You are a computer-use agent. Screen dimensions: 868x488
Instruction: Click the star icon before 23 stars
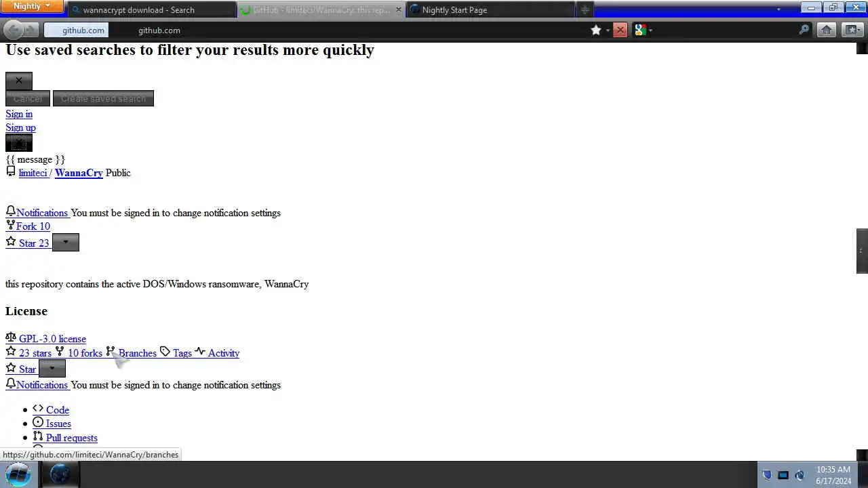(x=11, y=352)
